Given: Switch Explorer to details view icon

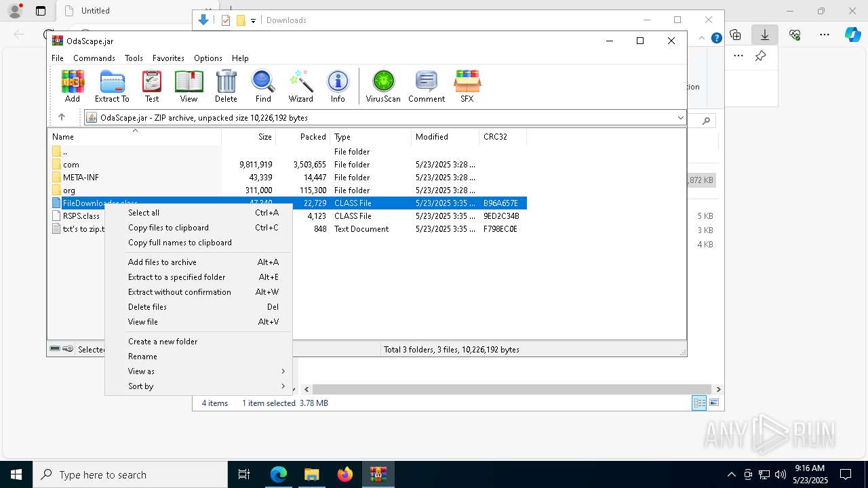Looking at the screenshot, I should (x=699, y=403).
